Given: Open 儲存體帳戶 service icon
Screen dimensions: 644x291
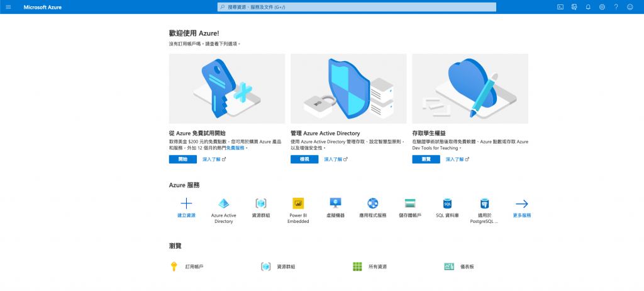Looking at the screenshot, I should pos(410,203).
